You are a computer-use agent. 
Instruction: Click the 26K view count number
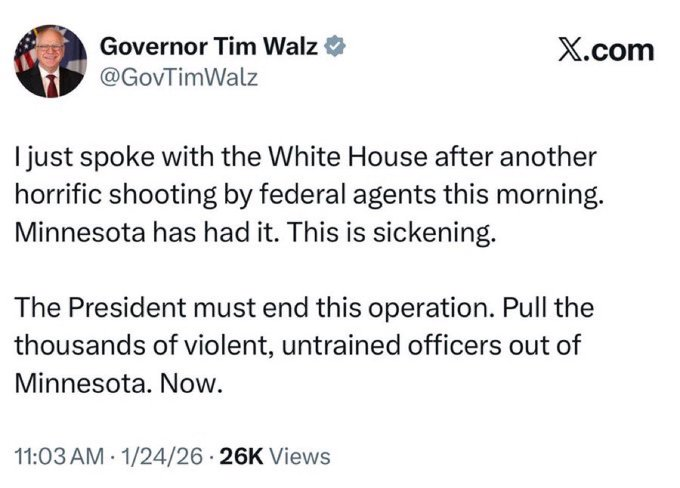click(241, 457)
